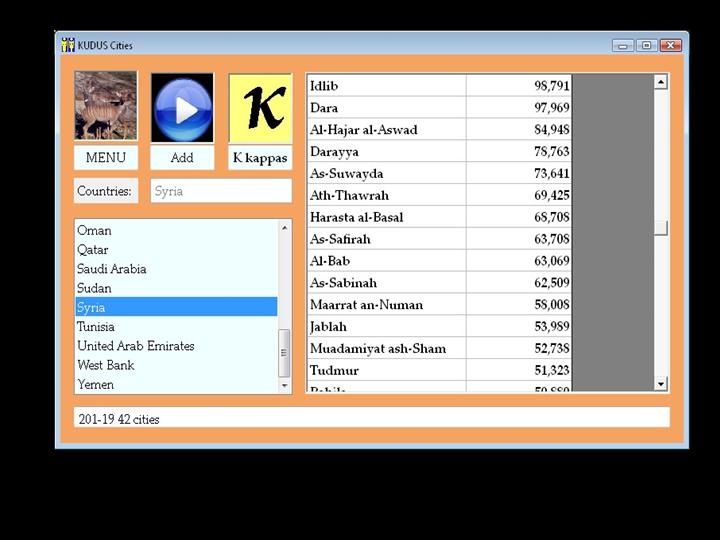
Task: Click the Idlib city row
Action: pyautogui.click(x=386, y=86)
